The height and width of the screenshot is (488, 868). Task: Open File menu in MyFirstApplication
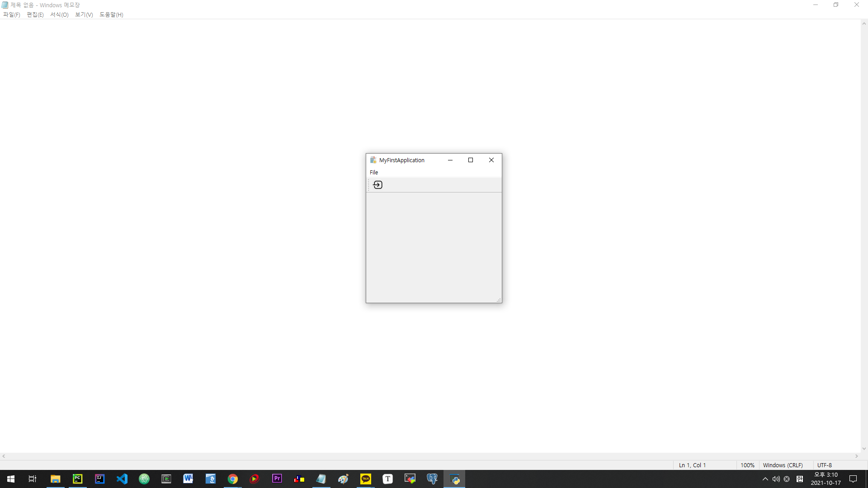(374, 173)
